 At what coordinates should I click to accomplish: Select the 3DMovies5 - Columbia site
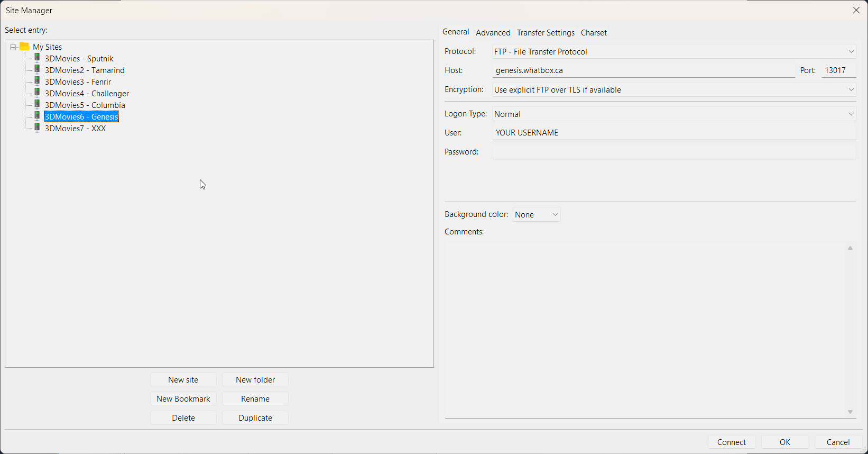click(x=85, y=105)
